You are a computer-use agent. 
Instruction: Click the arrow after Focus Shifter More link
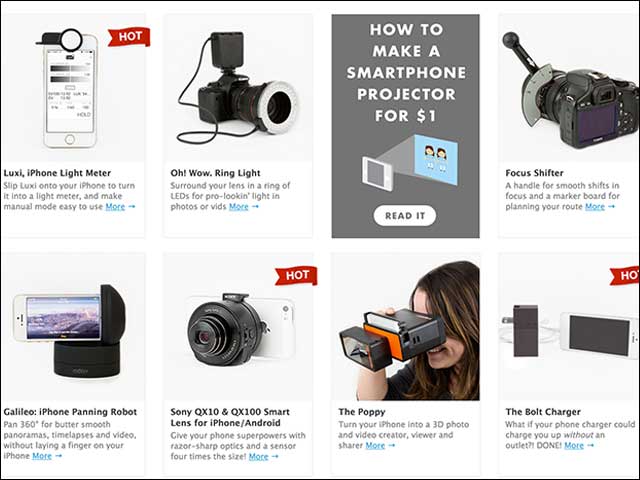pos(611,207)
